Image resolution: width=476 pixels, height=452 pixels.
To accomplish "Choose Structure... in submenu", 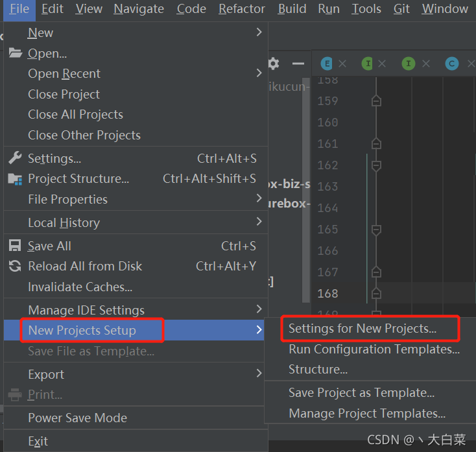I will coord(370,369).
